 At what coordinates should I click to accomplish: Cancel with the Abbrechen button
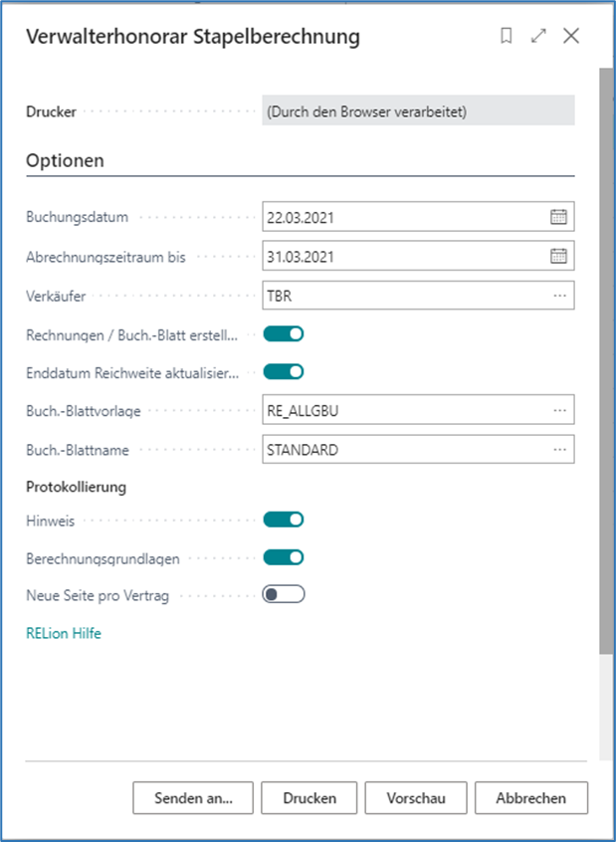click(x=531, y=798)
